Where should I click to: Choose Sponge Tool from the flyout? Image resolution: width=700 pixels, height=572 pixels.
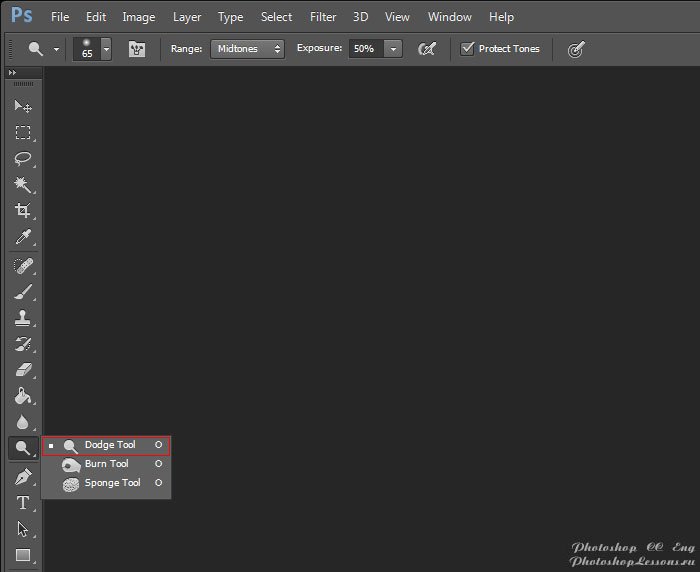(x=112, y=483)
